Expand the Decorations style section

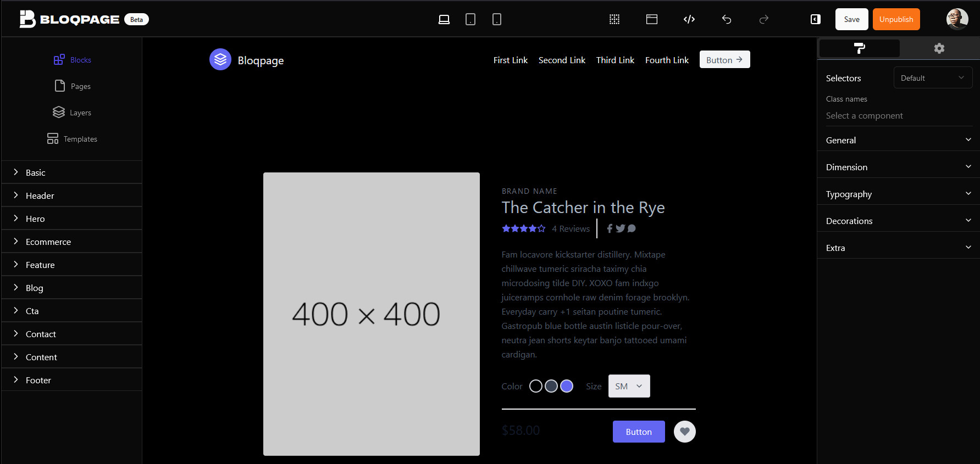899,221
